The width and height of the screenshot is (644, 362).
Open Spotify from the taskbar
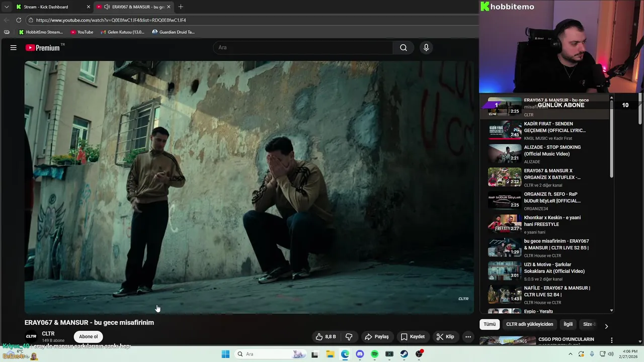[x=374, y=354]
